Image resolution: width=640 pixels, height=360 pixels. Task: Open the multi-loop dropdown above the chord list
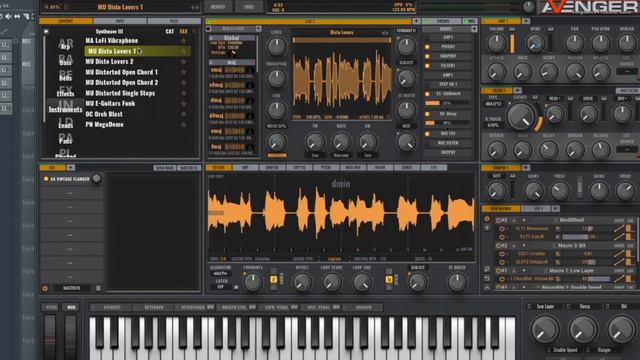258,29
